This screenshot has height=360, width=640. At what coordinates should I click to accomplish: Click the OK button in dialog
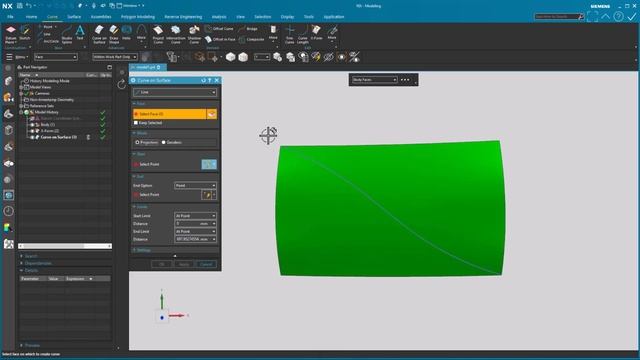[x=162, y=264]
